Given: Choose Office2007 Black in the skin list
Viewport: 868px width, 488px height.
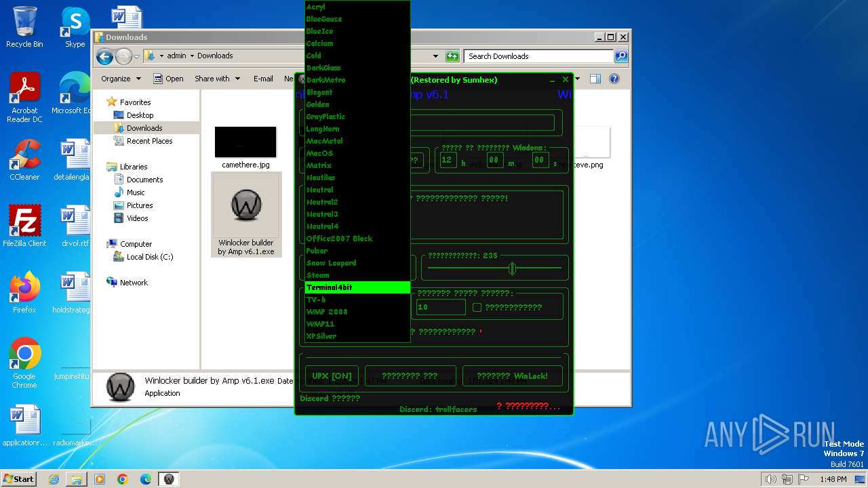Looking at the screenshot, I should [x=357, y=239].
